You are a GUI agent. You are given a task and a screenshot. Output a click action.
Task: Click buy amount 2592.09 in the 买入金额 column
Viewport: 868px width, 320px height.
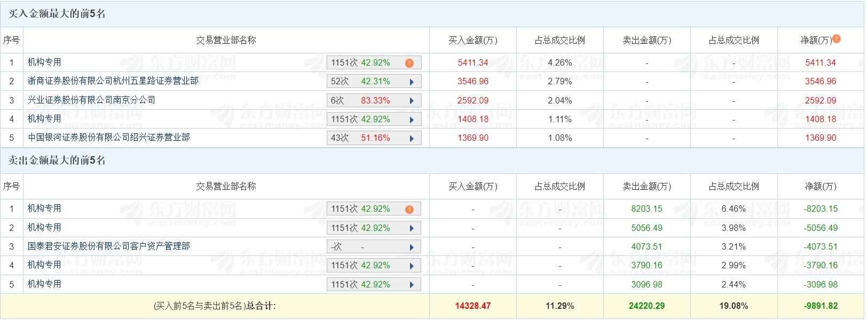pos(473,100)
